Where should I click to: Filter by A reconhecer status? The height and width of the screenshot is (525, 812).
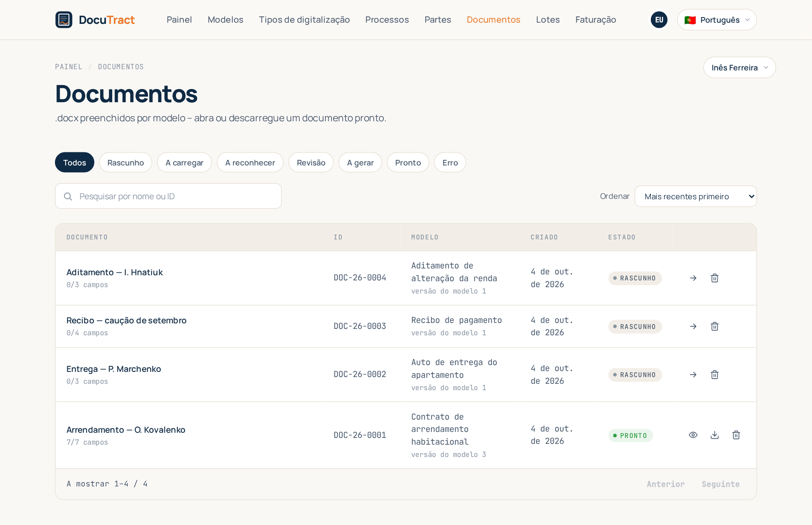pos(250,162)
